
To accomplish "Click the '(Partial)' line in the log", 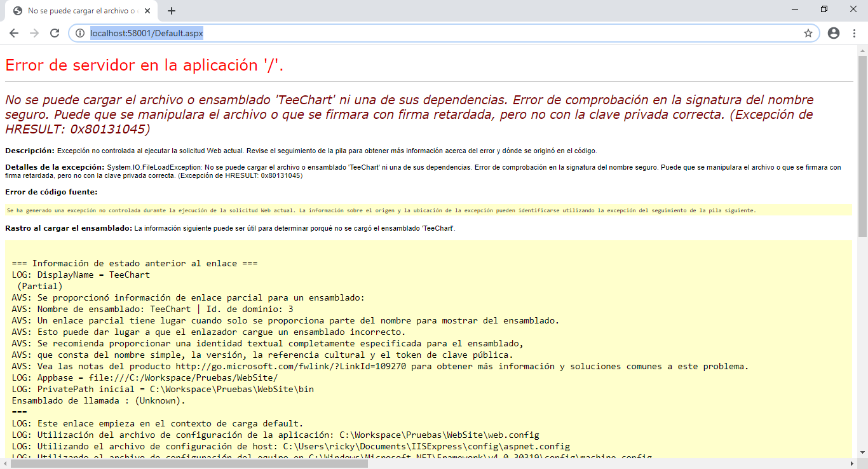I will [x=40, y=287].
